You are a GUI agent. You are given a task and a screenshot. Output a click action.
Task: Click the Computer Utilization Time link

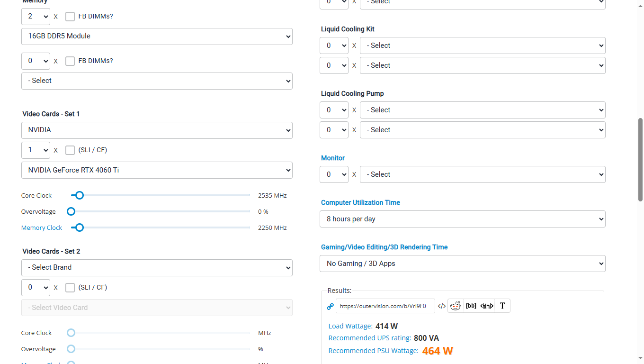click(360, 203)
